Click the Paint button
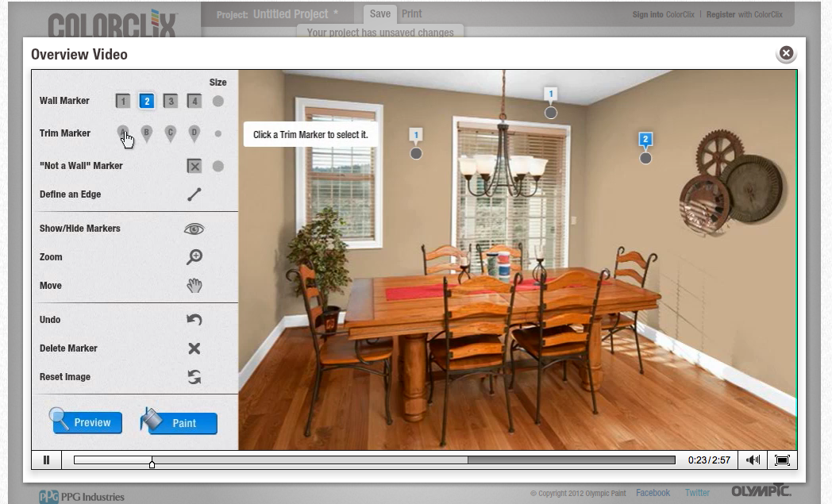 pyautogui.click(x=179, y=421)
